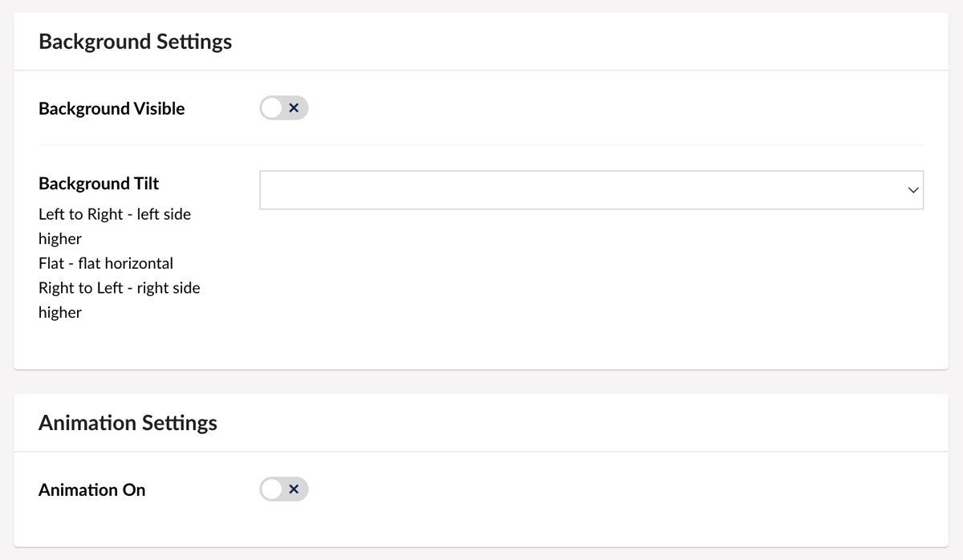Click the white knob of Background Visible toggle
963x560 pixels.
pos(272,108)
